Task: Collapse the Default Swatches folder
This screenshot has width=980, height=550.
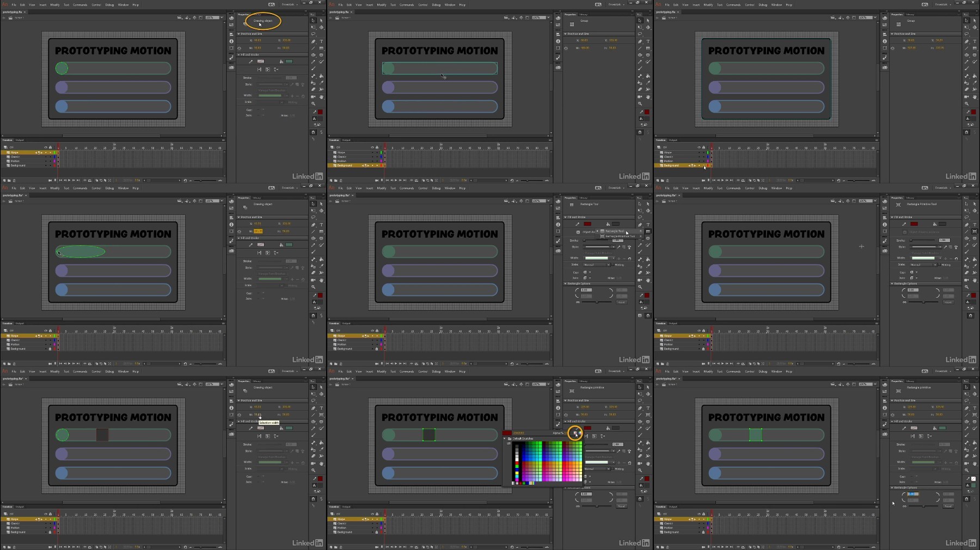Action: coord(505,438)
